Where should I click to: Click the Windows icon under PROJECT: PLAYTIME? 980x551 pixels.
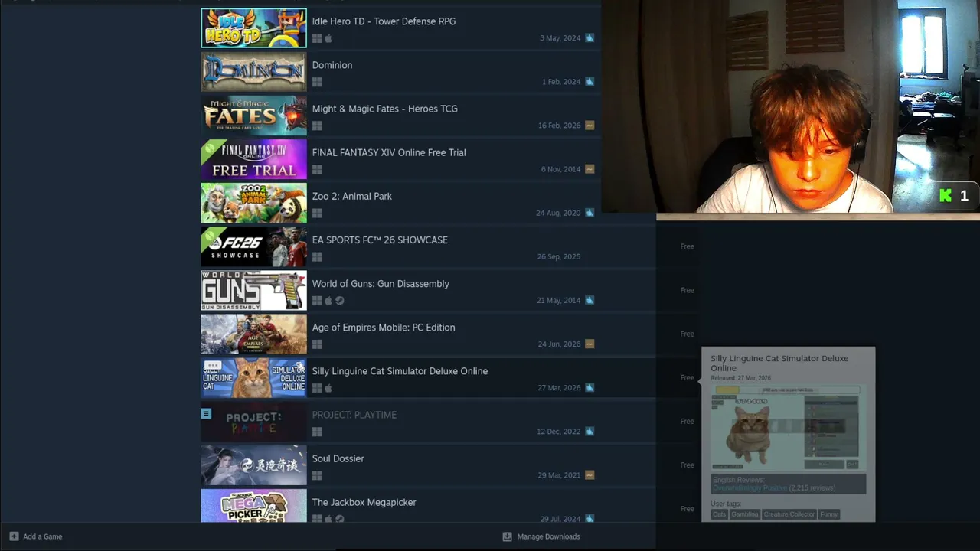click(317, 432)
